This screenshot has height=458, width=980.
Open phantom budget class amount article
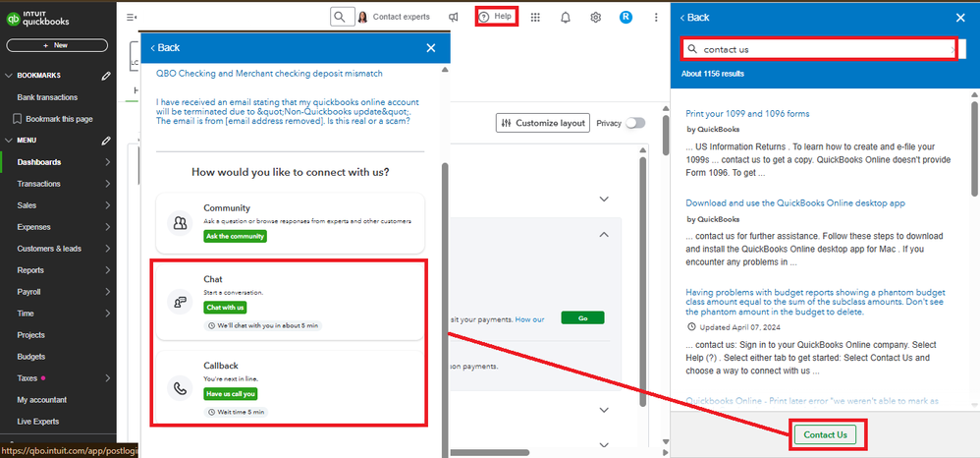(x=816, y=302)
